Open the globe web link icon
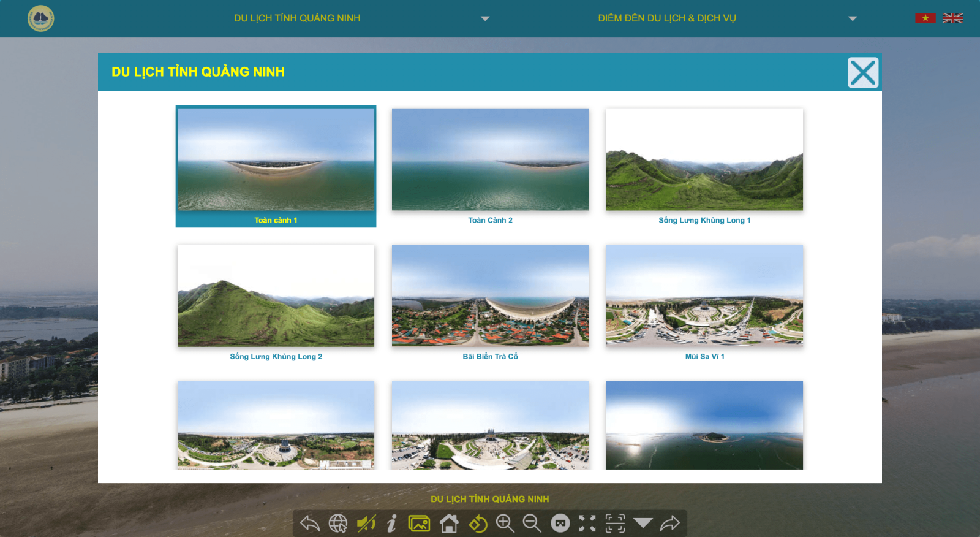Viewport: 980px width, 537px height. pos(337,524)
